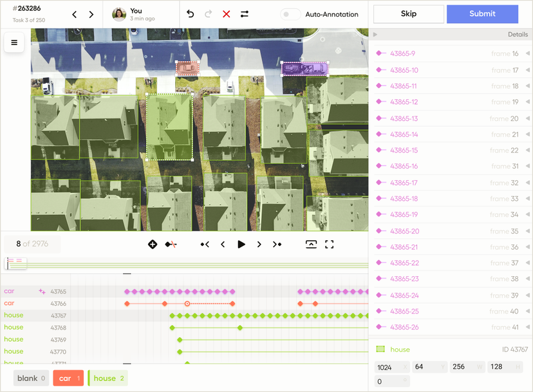Screen dimensions: 533x392
Task: Split the track at the current frame
Action: (x=170, y=244)
